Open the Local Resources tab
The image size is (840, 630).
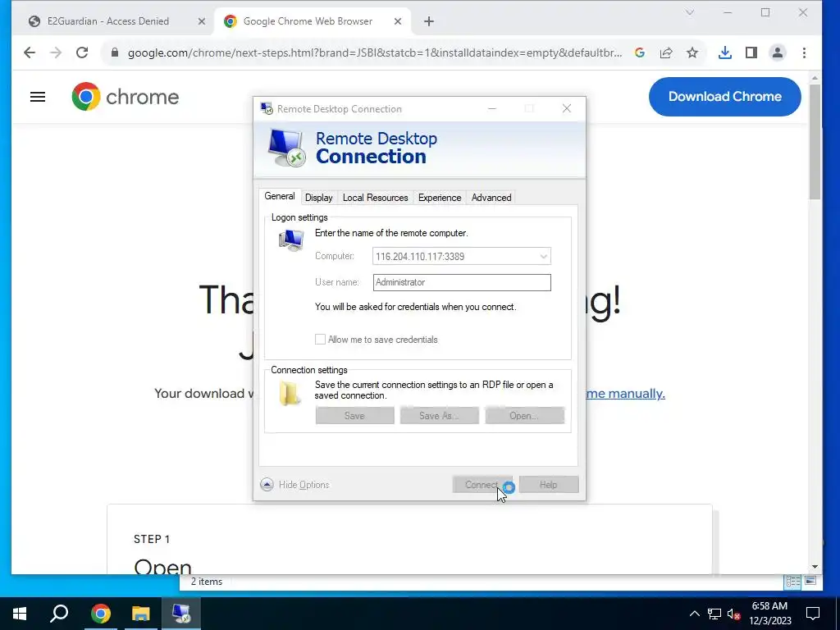point(375,198)
